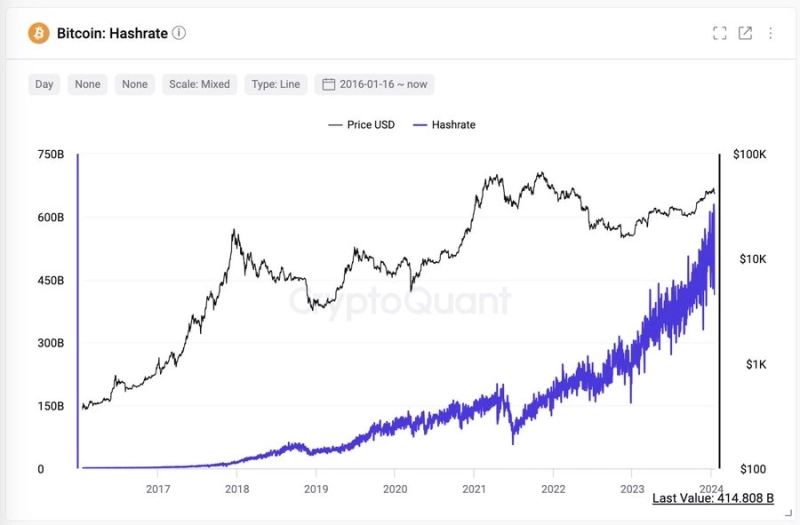Click the 2018 label on time axis
800x525 pixels.
pos(237,488)
